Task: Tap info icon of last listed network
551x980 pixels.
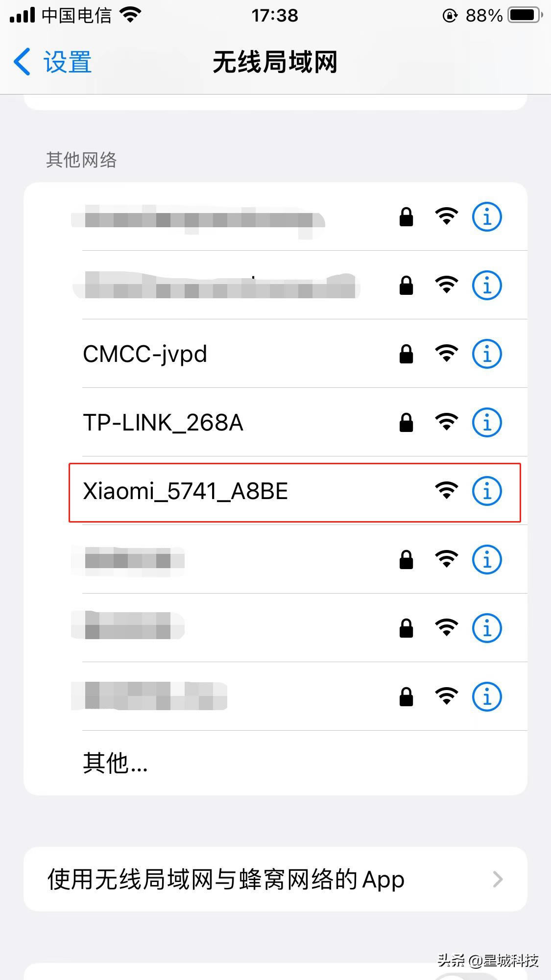Action: [x=487, y=696]
